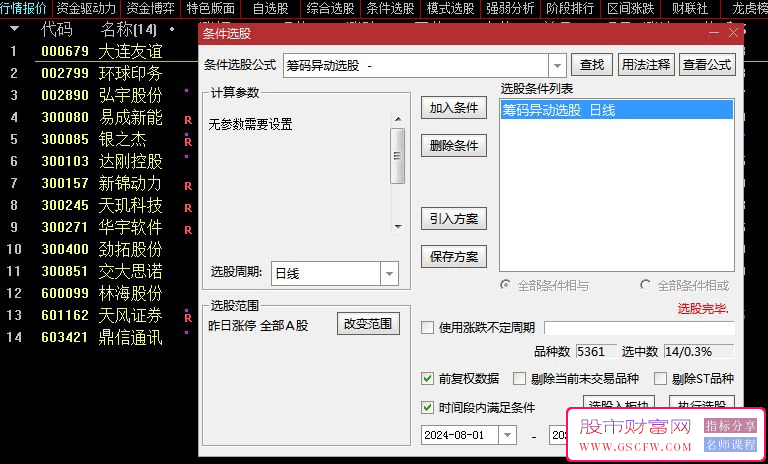Select stock row 300103 达刚控股
The height and width of the screenshot is (464, 768).
click(98, 161)
